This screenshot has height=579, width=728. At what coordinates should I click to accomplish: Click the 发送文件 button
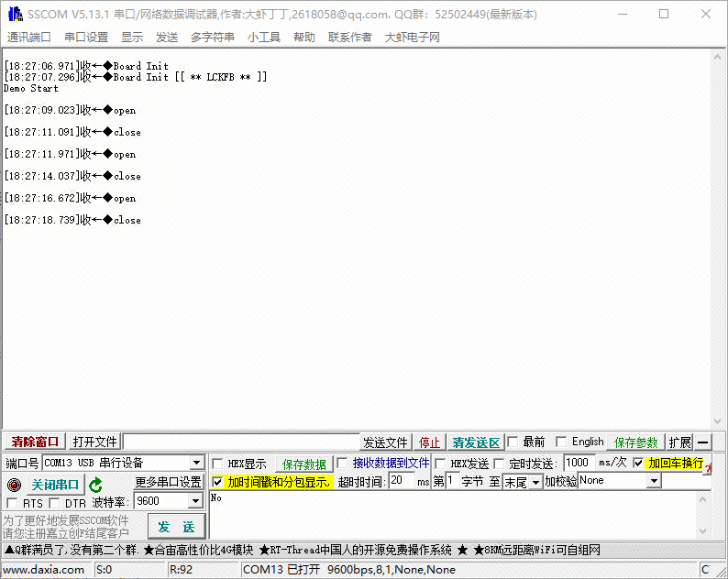[x=385, y=442]
